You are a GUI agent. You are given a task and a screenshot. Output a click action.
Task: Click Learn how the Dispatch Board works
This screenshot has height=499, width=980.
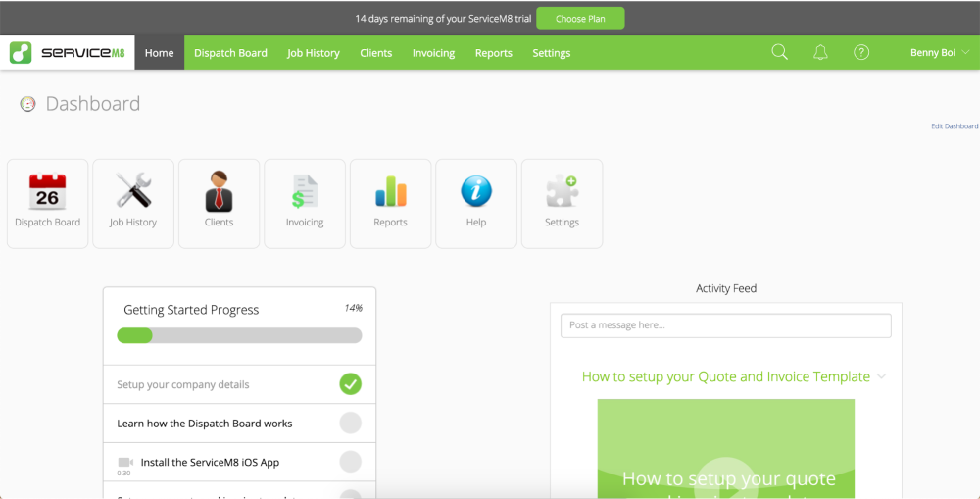(x=205, y=424)
